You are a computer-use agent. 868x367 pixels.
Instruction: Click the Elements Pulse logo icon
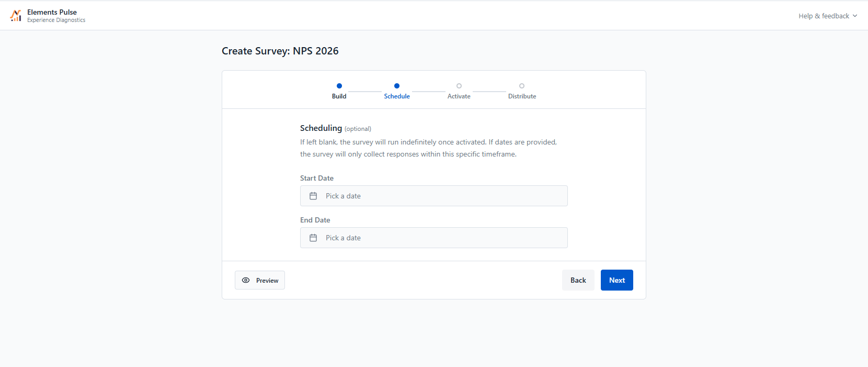coord(16,16)
